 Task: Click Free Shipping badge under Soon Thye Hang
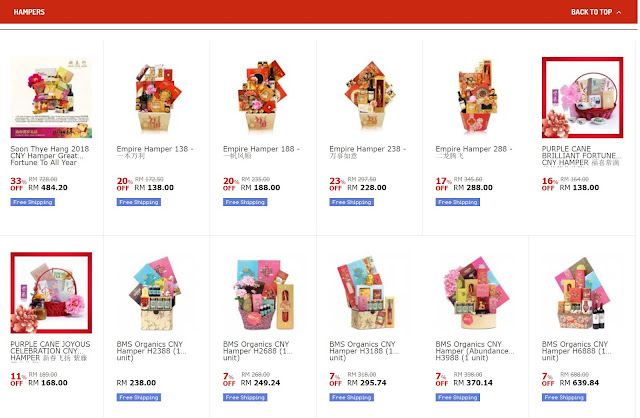click(x=33, y=202)
